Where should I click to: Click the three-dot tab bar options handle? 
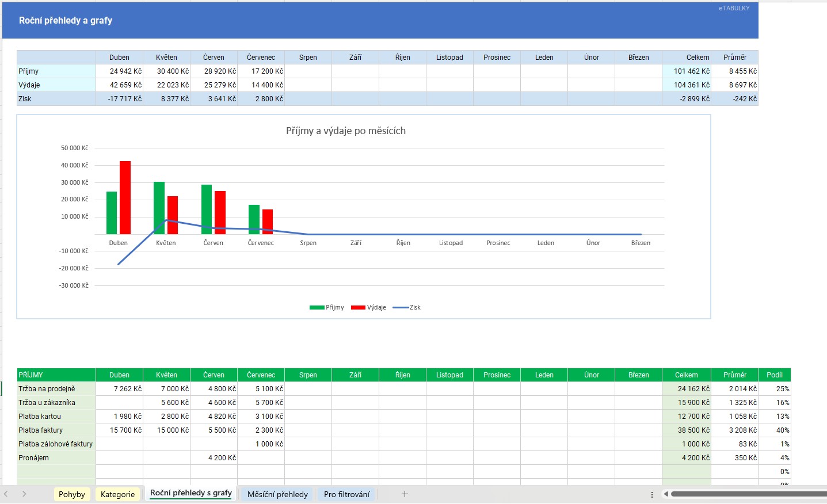click(651, 494)
